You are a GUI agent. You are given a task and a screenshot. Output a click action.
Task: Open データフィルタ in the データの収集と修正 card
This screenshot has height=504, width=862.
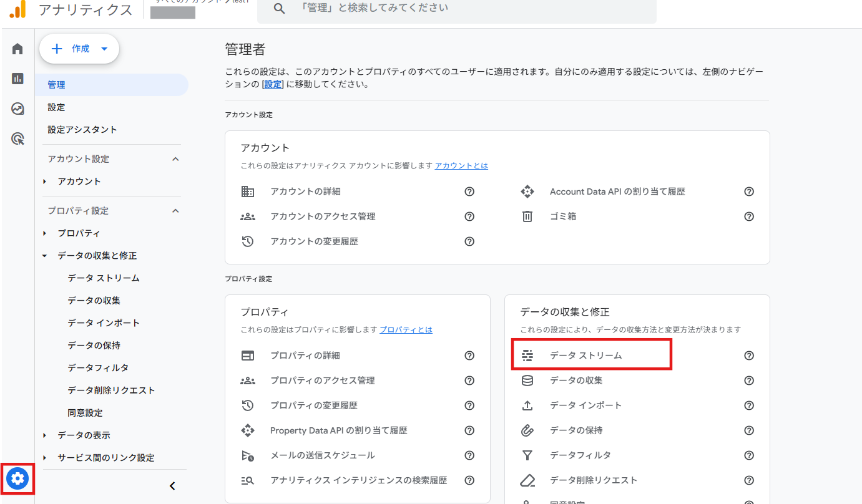pyautogui.click(x=580, y=455)
